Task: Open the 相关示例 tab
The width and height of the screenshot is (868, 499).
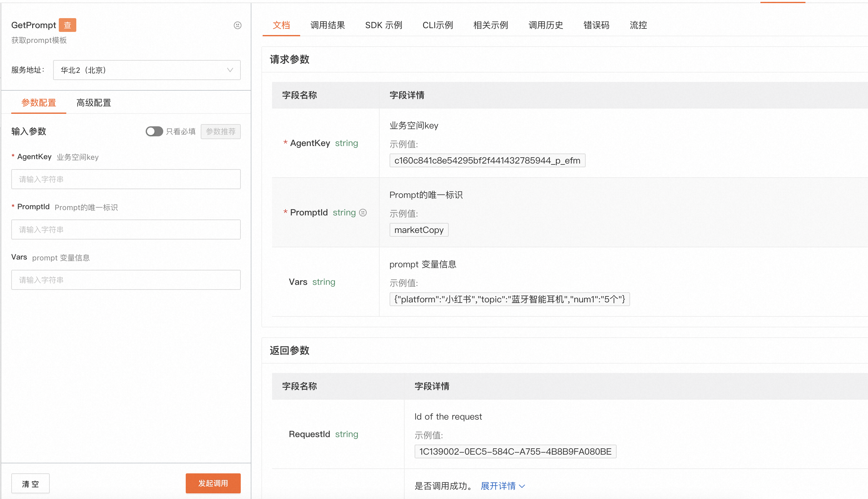Action: tap(491, 25)
